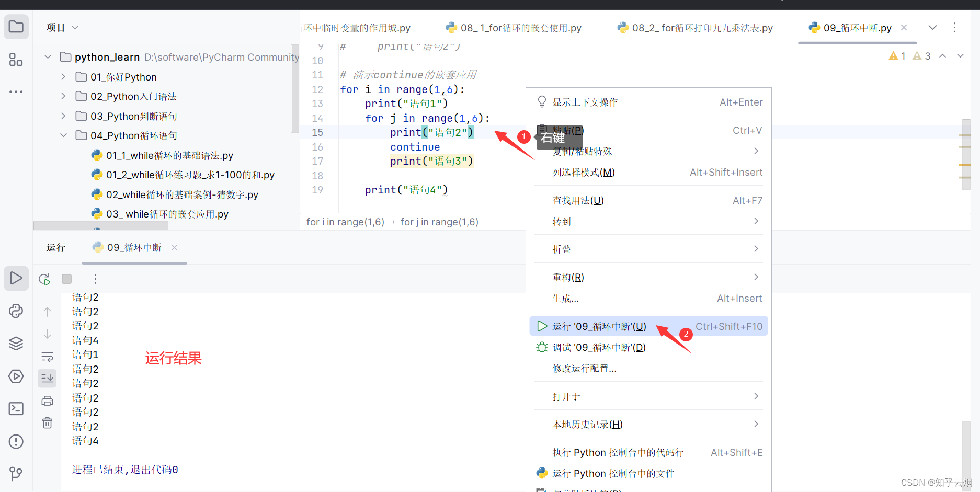Viewport: 980px width, 492px height.
Task: Open the 打开于 submenu
Action: click(648, 396)
